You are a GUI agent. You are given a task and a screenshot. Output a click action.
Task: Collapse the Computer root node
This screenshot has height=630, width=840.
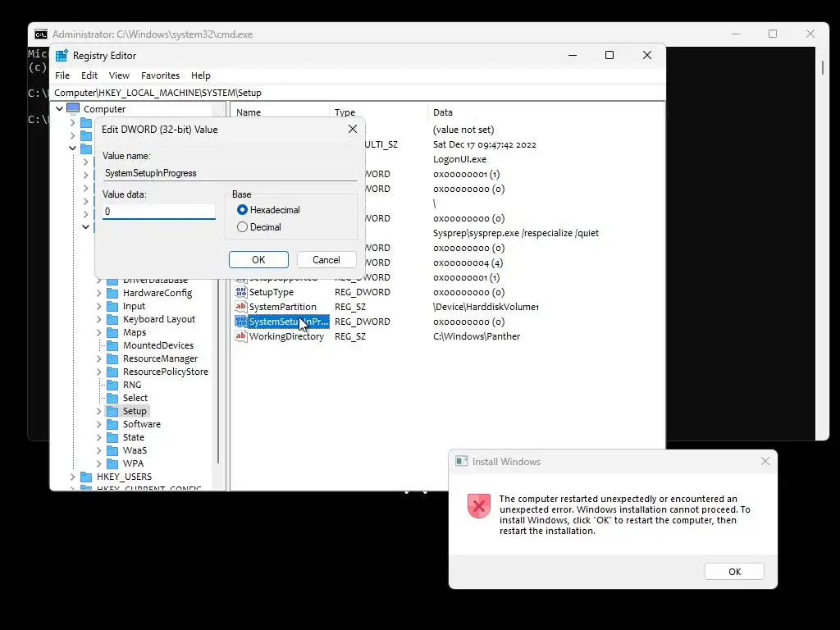pos(59,109)
